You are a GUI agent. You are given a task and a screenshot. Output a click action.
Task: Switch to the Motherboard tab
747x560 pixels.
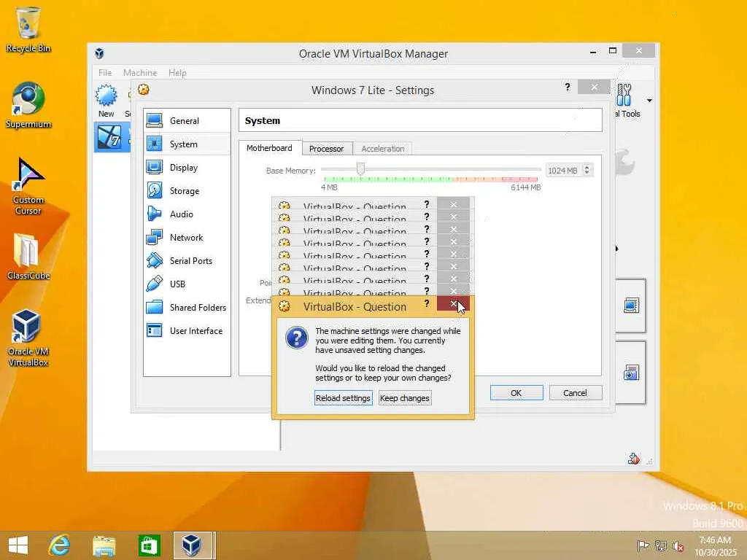pyautogui.click(x=270, y=148)
